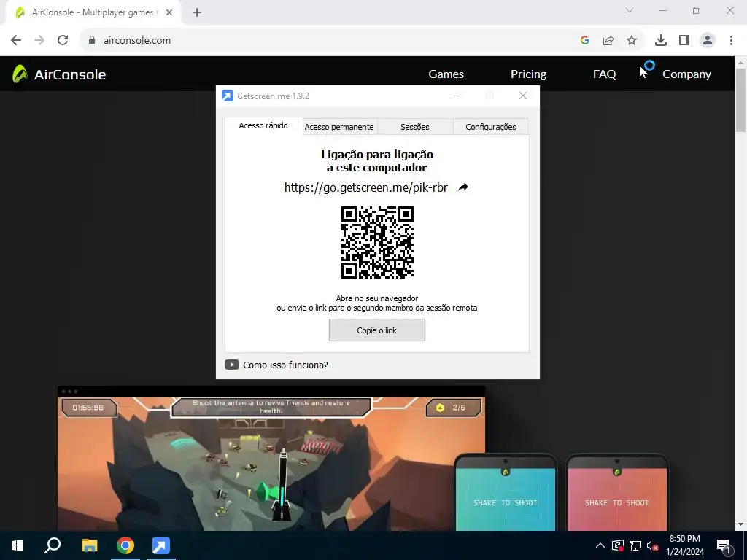Open the Games menu on AirConsole
This screenshot has height=560, width=747.
pos(446,74)
